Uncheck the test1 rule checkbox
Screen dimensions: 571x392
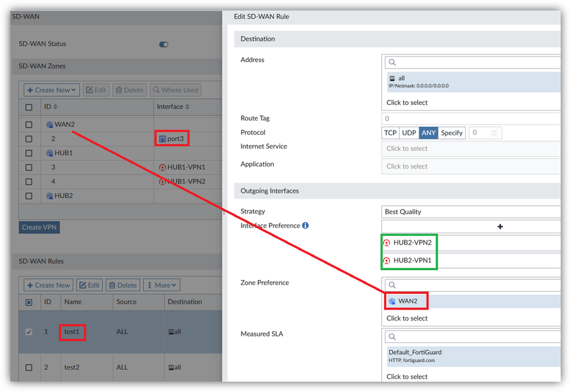29,331
